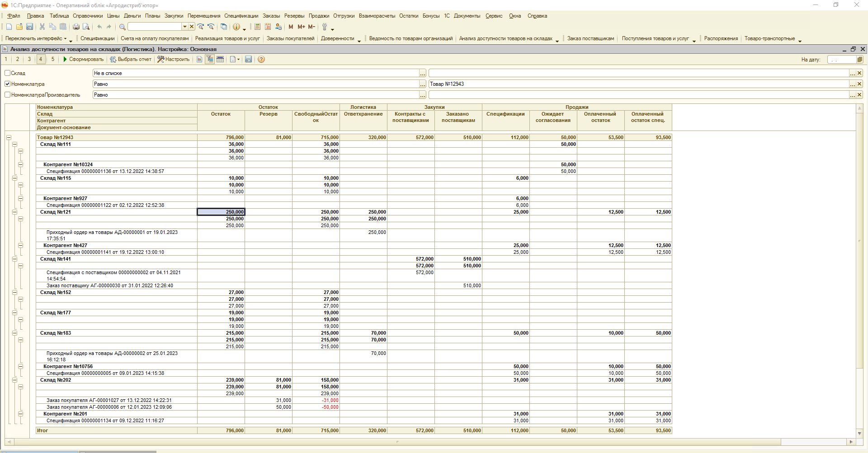868x453 pixels.
Task: Click the Print icon in the toolbar
Action: pos(76,27)
